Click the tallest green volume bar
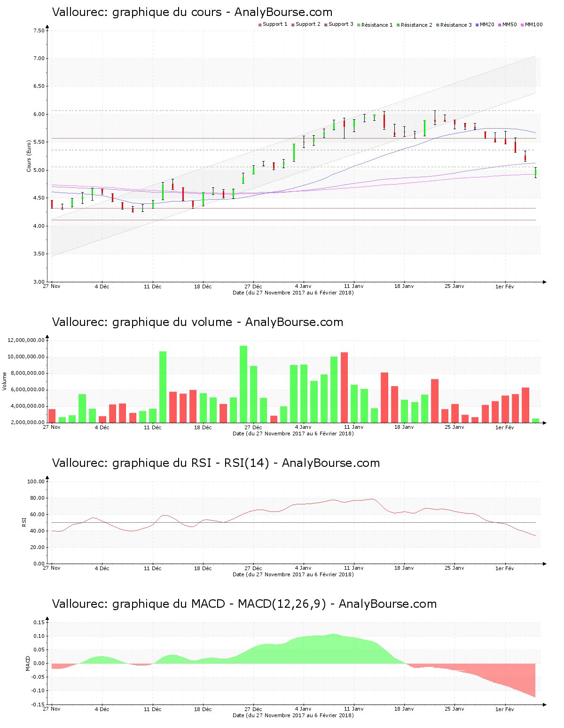The width and height of the screenshot is (564, 728). [x=243, y=384]
